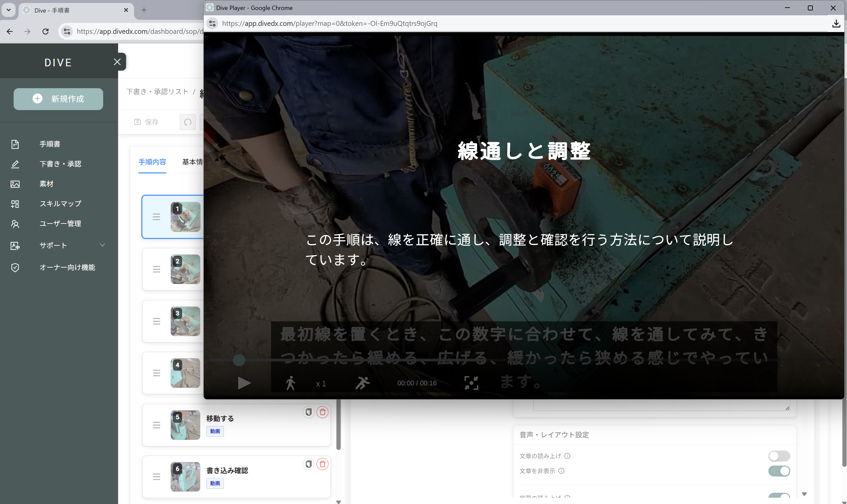Delete step 5 移動する with trash icon
The image size is (847, 504).
click(x=322, y=412)
